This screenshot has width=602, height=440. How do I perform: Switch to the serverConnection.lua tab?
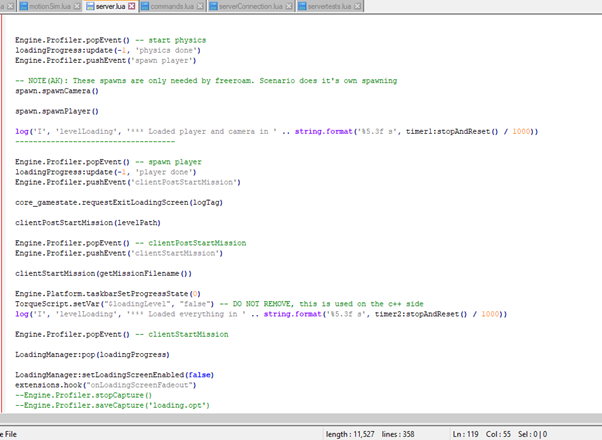[250, 6]
